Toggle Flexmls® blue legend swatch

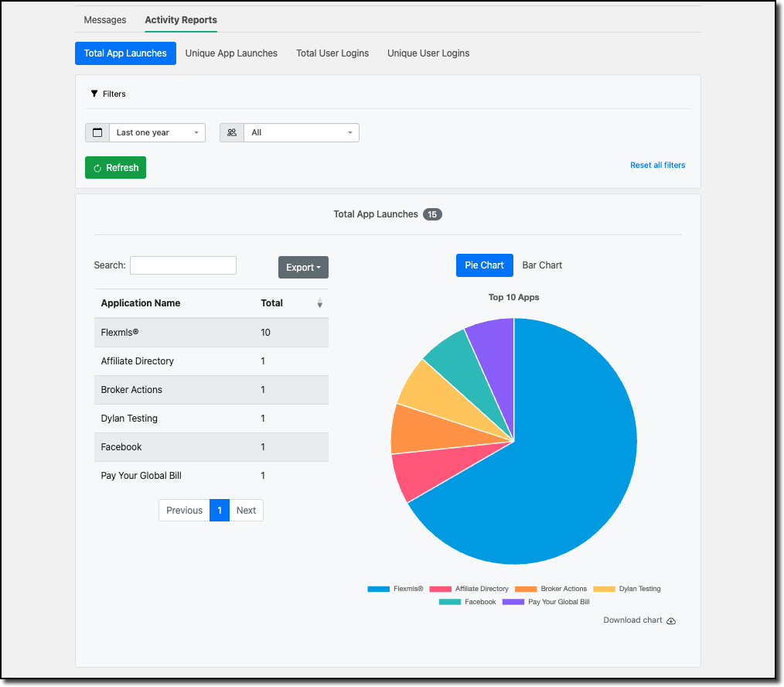(x=379, y=589)
